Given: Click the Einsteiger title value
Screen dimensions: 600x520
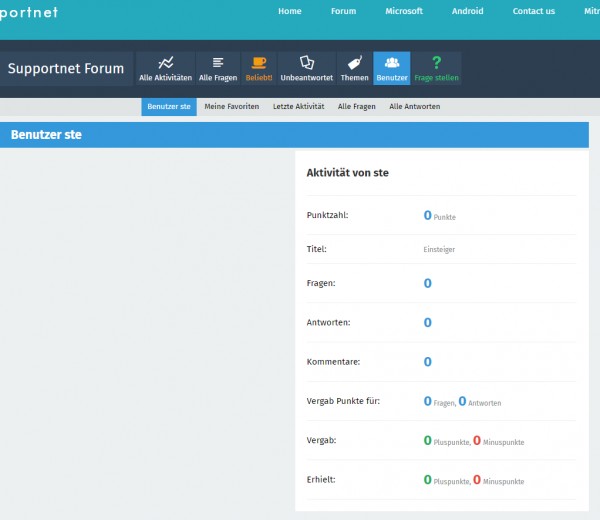Looking at the screenshot, I should [x=439, y=250].
